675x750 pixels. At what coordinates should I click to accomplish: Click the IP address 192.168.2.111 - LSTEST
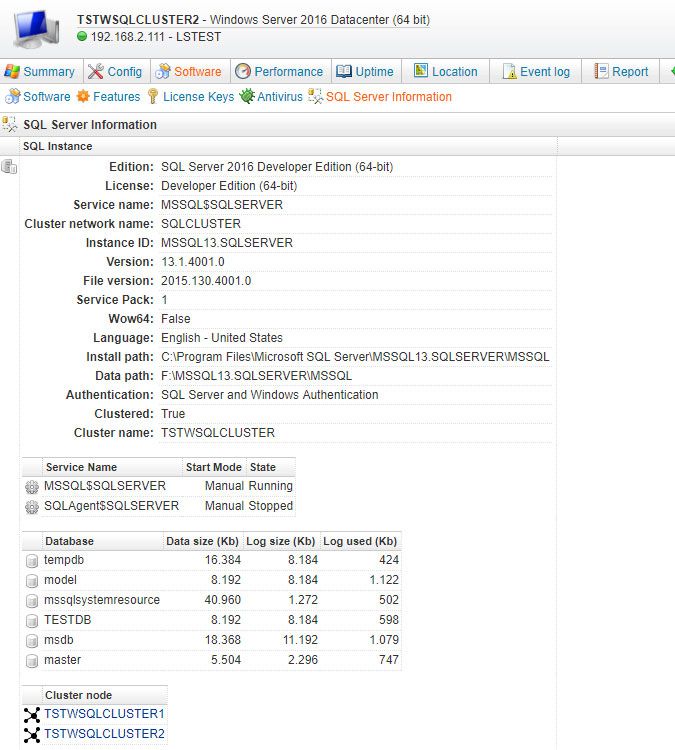click(x=156, y=37)
